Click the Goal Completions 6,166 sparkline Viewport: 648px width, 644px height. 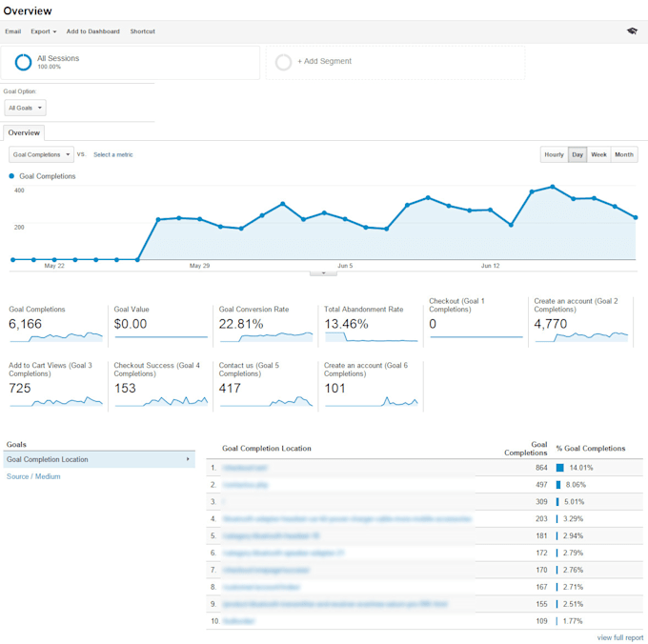coord(56,336)
